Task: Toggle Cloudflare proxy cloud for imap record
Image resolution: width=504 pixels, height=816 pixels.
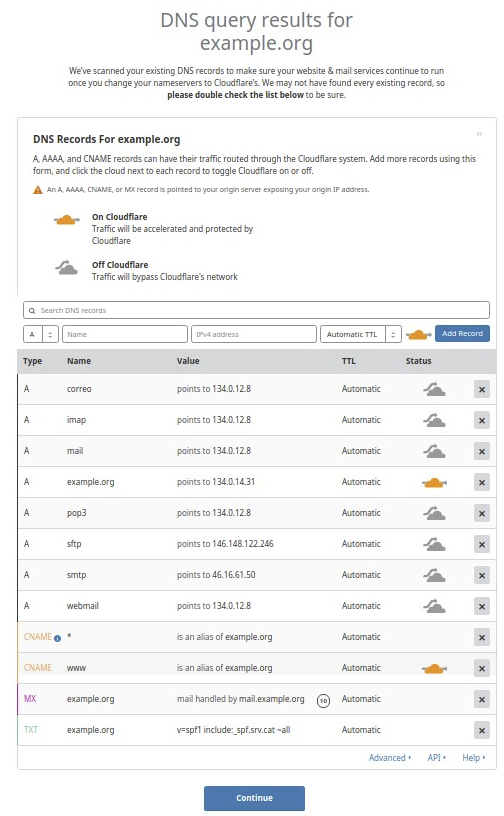Action: click(434, 420)
